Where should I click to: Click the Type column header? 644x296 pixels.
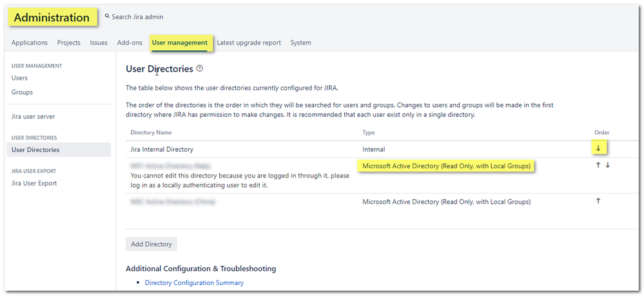coord(368,132)
